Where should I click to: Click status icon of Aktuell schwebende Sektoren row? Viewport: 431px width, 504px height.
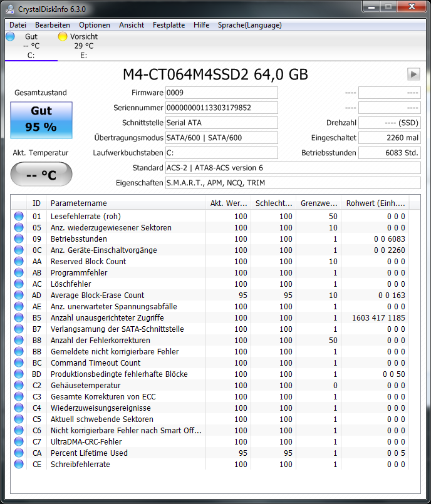point(19,419)
